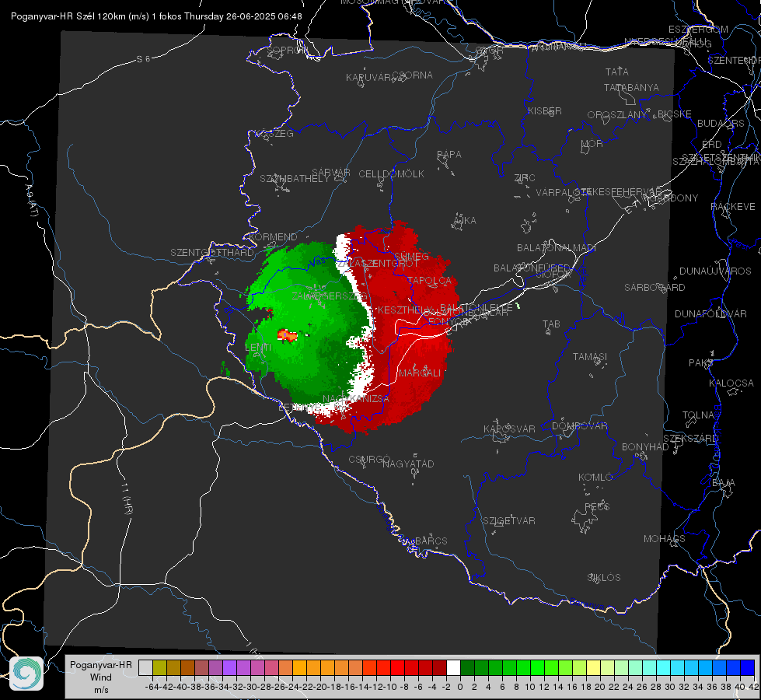Click the -64 legend scale value

[x=152, y=687]
